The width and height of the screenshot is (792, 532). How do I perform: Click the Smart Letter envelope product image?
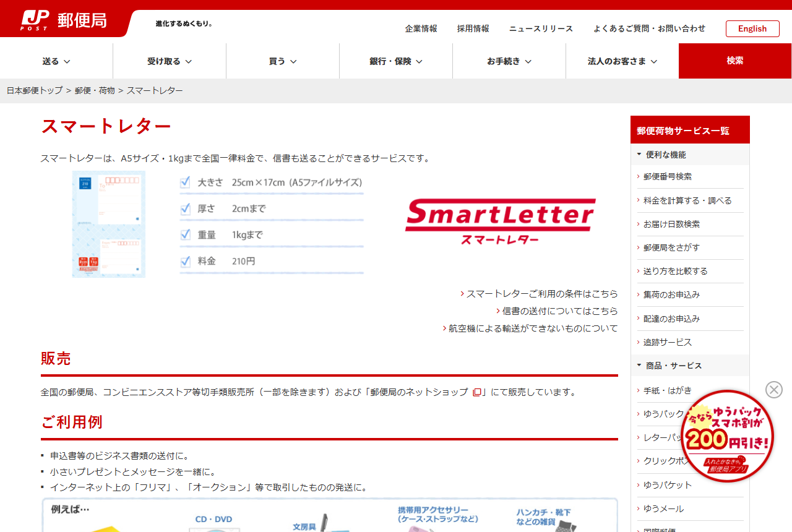click(109, 224)
